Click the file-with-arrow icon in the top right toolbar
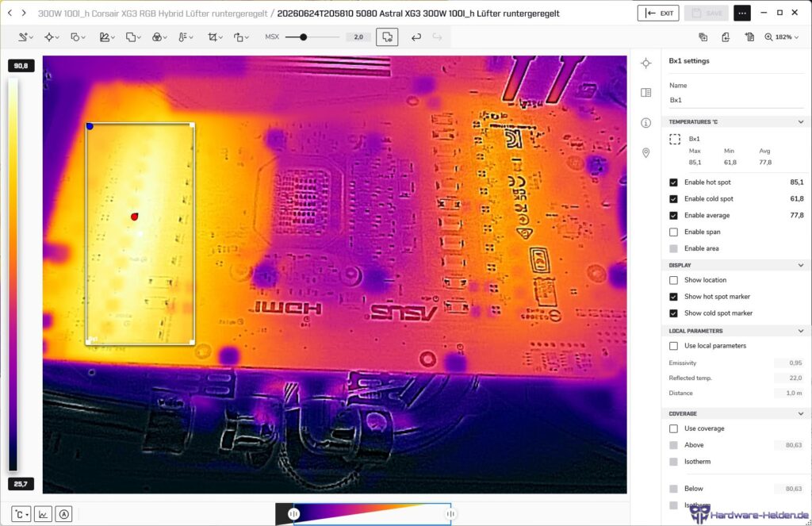812x526 pixels. [726, 37]
